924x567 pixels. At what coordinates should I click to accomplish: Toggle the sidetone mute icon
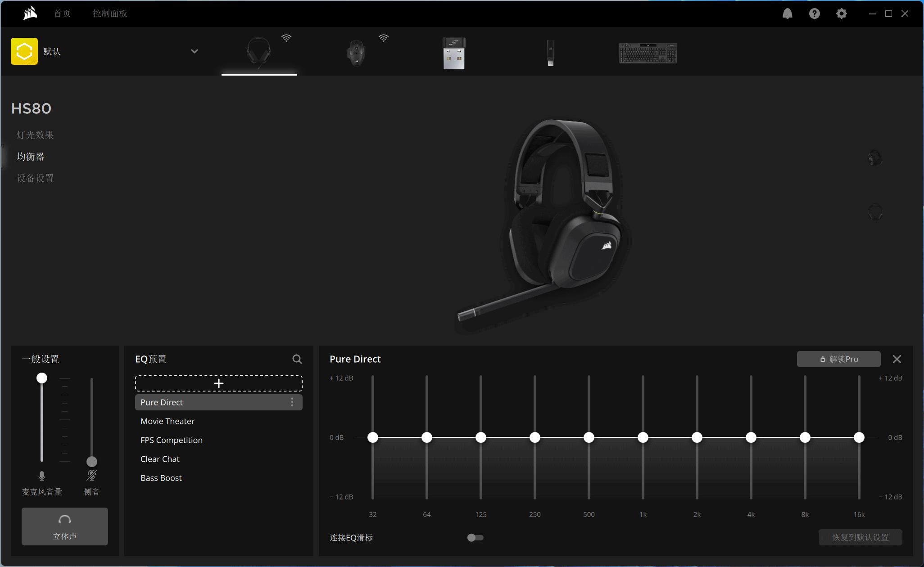click(x=91, y=475)
